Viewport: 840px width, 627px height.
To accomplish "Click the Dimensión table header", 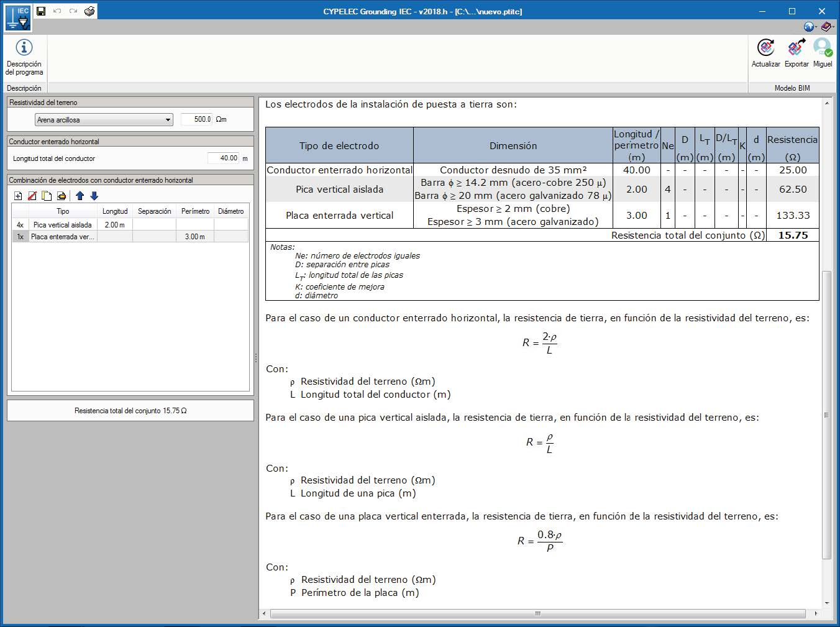I will click(x=513, y=145).
